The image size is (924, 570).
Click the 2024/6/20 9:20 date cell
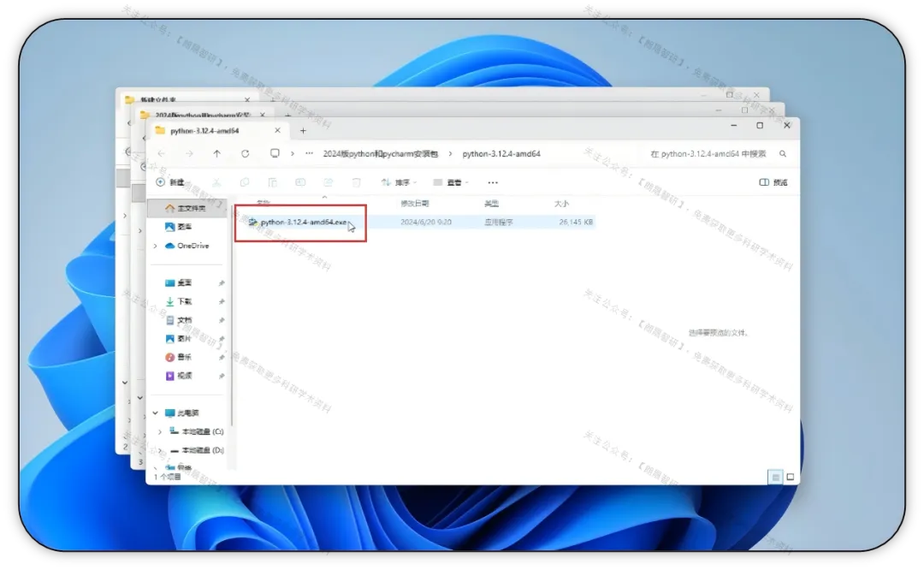(426, 223)
